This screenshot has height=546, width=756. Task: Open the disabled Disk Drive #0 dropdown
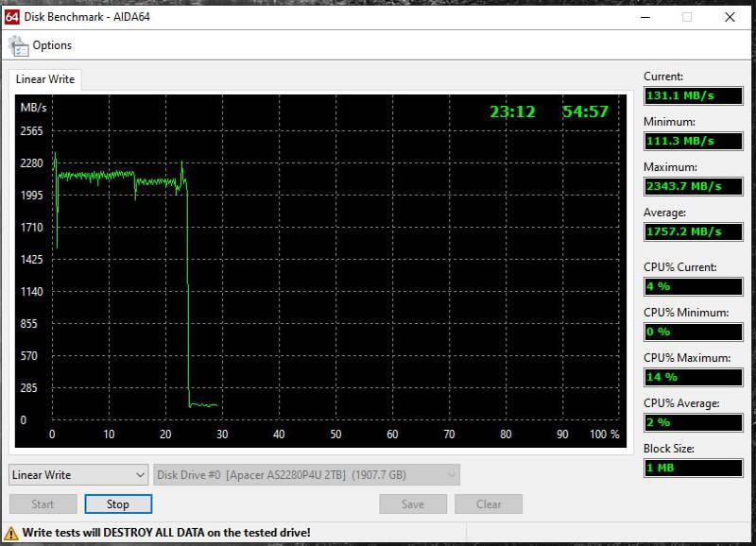pos(306,474)
